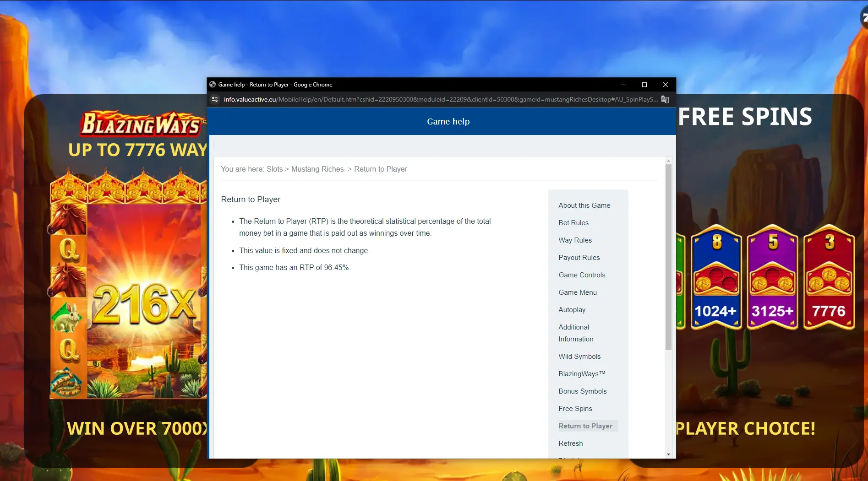Open the Payout Rules help topic
The image size is (868, 481).
click(579, 258)
